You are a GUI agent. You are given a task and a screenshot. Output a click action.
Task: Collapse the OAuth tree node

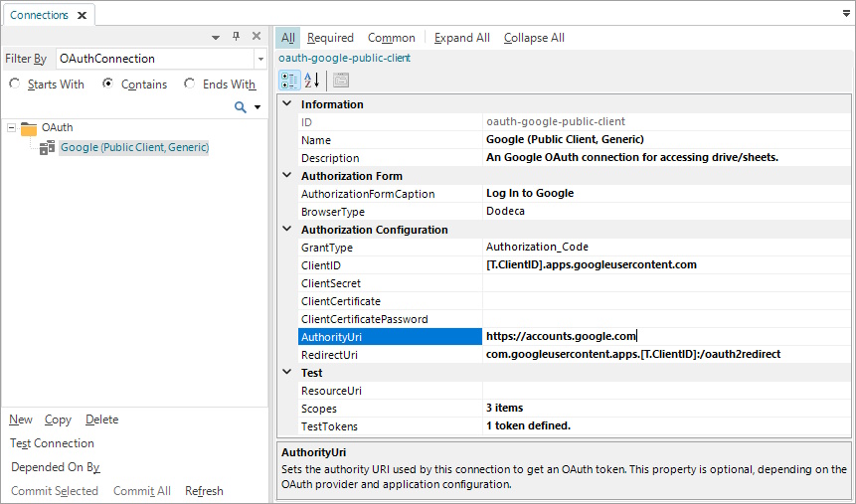[x=11, y=128]
